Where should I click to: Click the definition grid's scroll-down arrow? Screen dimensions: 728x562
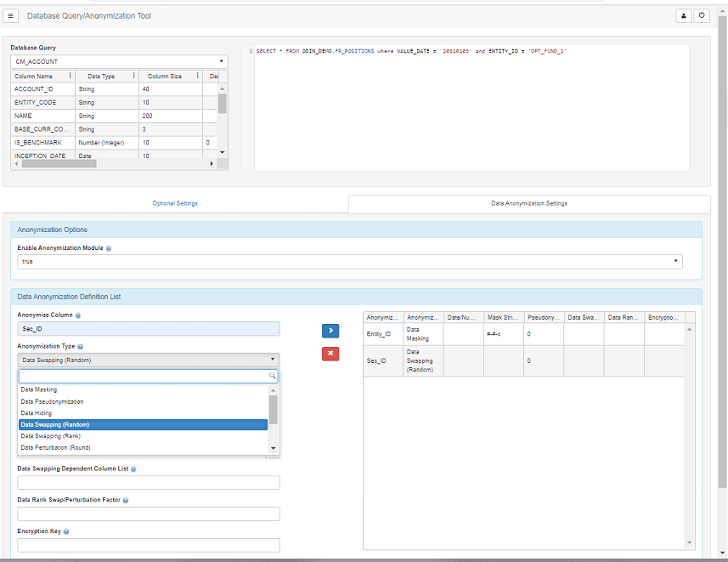click(x=690, y=542)
